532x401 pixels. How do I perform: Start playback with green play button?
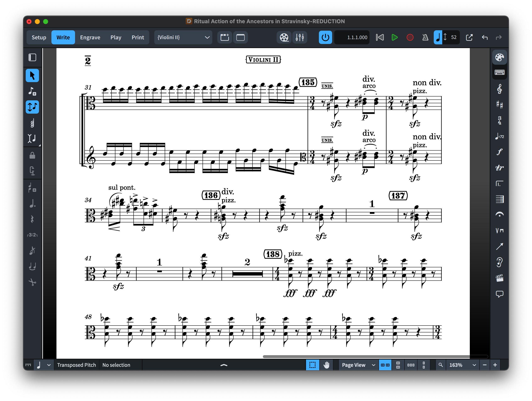coord(394,37)
